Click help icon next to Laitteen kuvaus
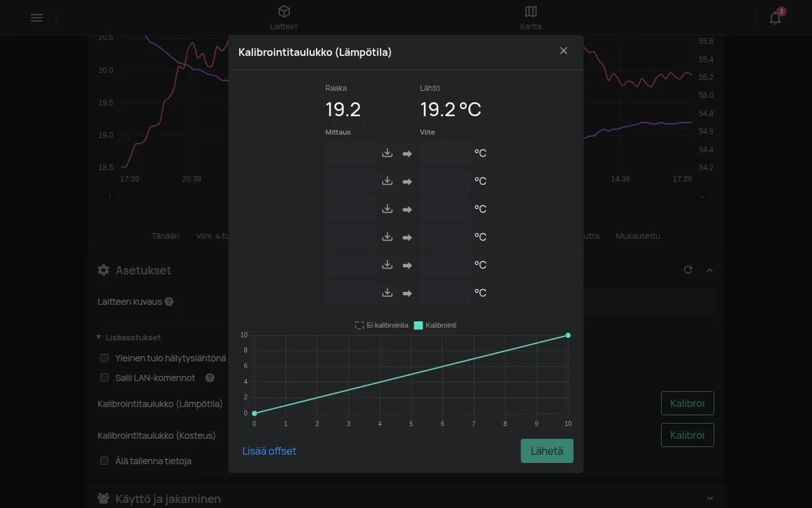The image size is (812, 508). pos(169,302)
